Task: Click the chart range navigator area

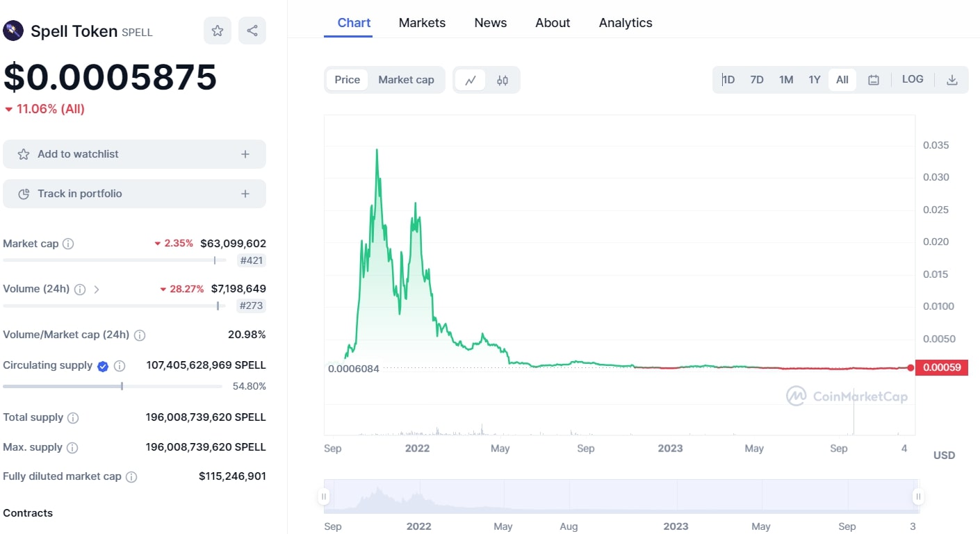Action: pyautogui.click(x=621, y=497)
